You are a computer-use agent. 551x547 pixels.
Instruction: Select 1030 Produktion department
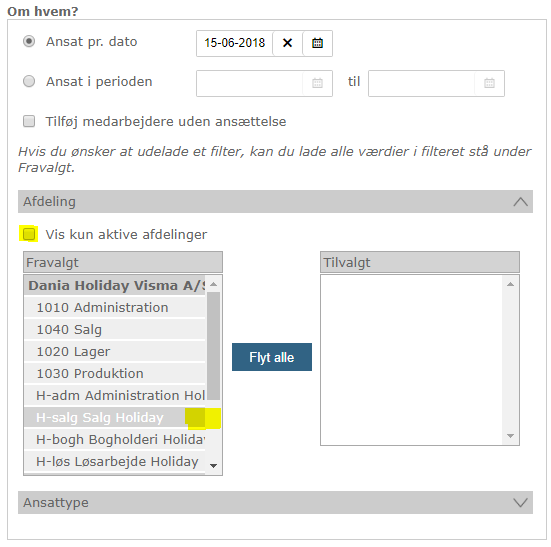115,373
